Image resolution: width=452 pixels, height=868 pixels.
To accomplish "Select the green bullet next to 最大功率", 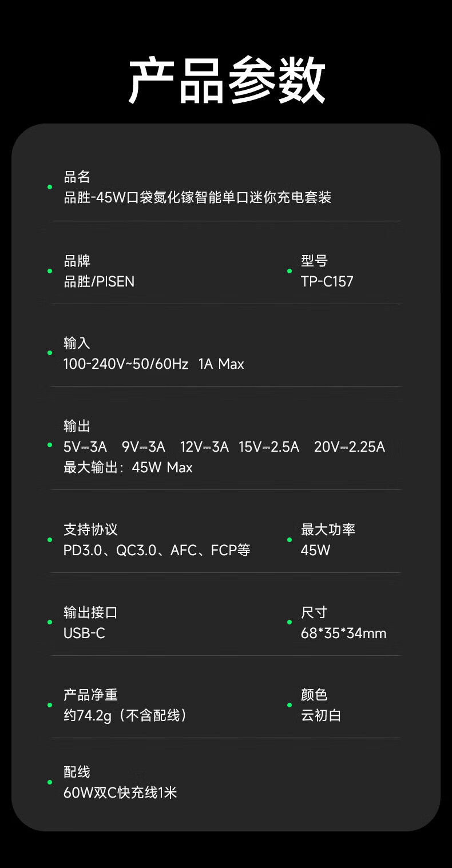I will coord(290,540).
